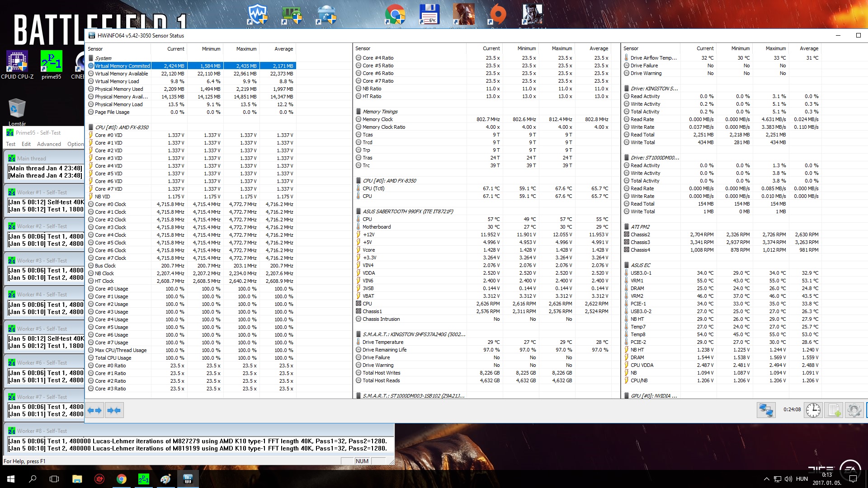Click the sensor logging start icon
The image size is (868, 488).
(x=833, y=410)
